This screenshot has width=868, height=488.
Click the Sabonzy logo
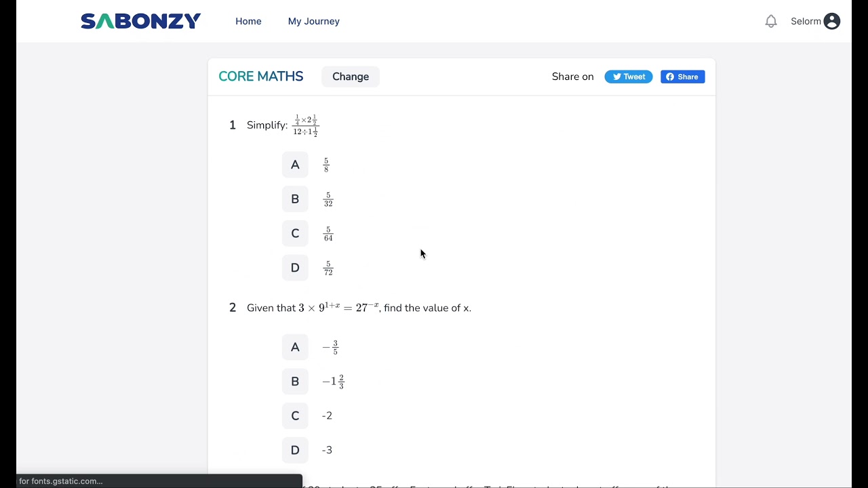141,22
